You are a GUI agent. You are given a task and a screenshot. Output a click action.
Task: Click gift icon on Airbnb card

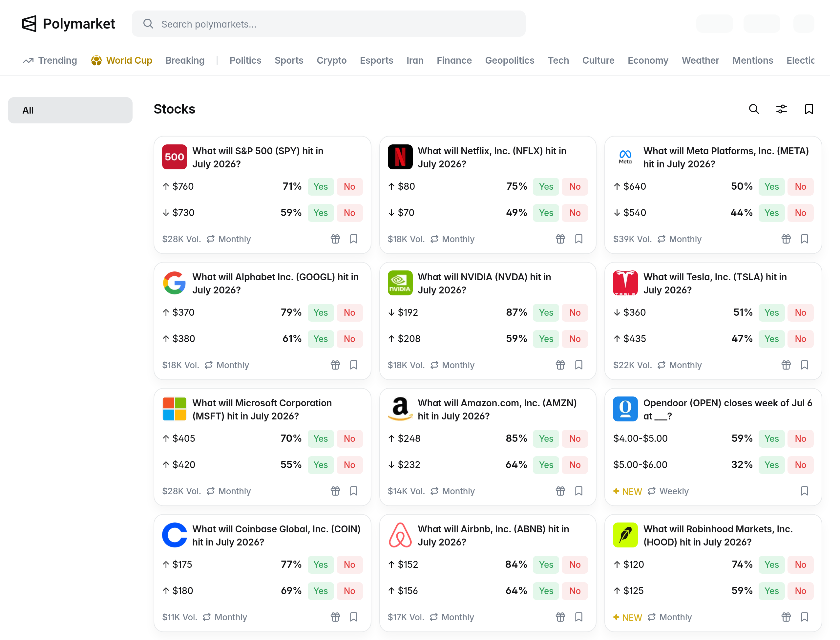point(560,617)
